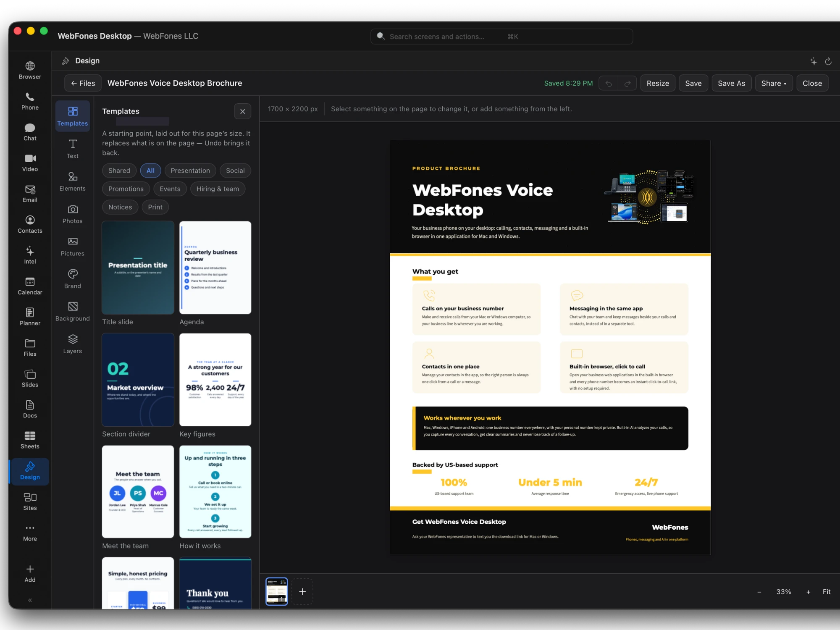Image resolution: width=840 pixels, height=630 pixels.
Task: Choose the Key figures template
Action: point(215,380)
